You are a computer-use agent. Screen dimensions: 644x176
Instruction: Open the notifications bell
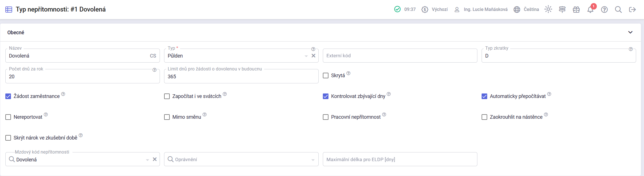pos(590,10)
